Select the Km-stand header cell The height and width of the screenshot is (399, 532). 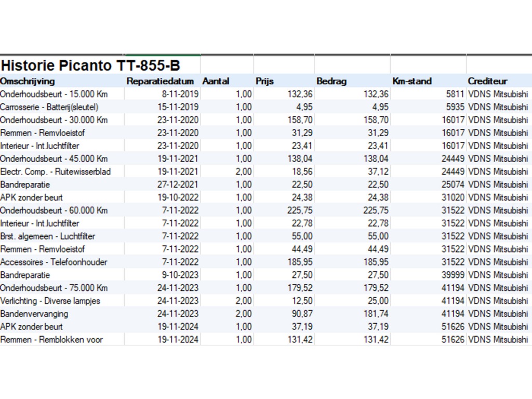coord(412,81)
